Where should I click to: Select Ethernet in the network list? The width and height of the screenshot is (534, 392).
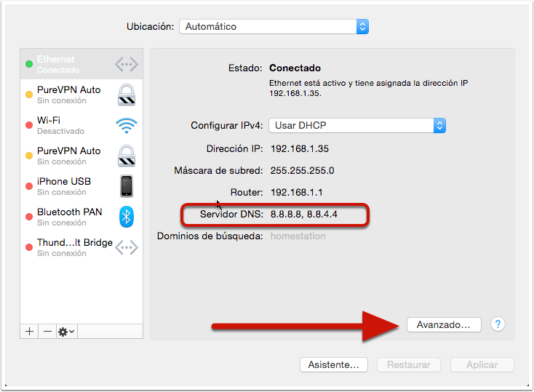(65, 65)
